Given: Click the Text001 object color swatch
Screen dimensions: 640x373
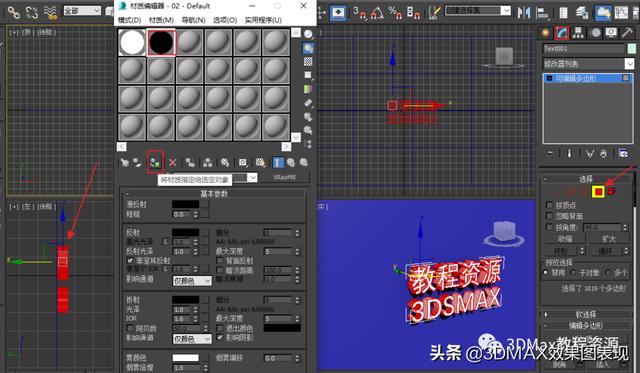Looking at the screenshot, I should (x=631, y=49).
